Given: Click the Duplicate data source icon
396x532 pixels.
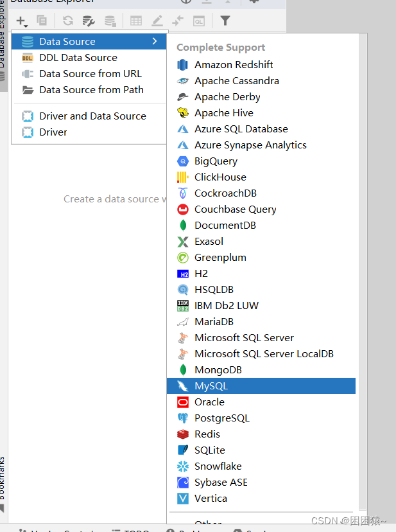Looking at the screenshot, I should click(42, 21).
